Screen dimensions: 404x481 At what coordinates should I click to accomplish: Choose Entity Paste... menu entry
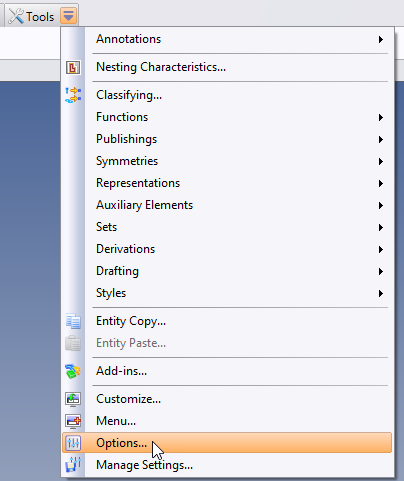click(227, 343)
